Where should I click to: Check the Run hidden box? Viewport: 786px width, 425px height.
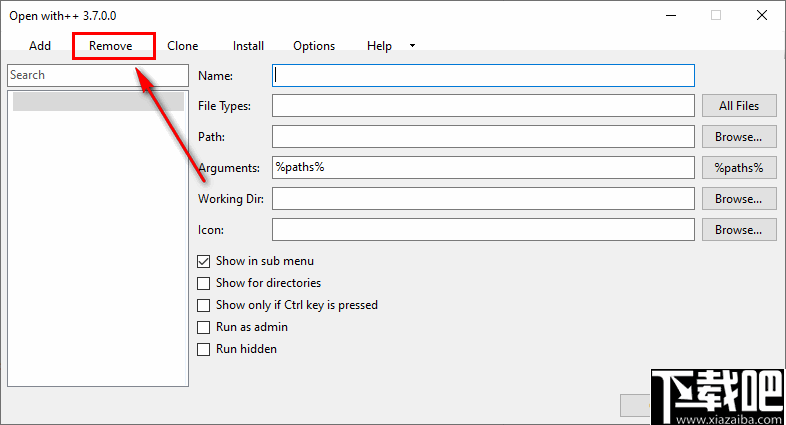tap(204, 349)
